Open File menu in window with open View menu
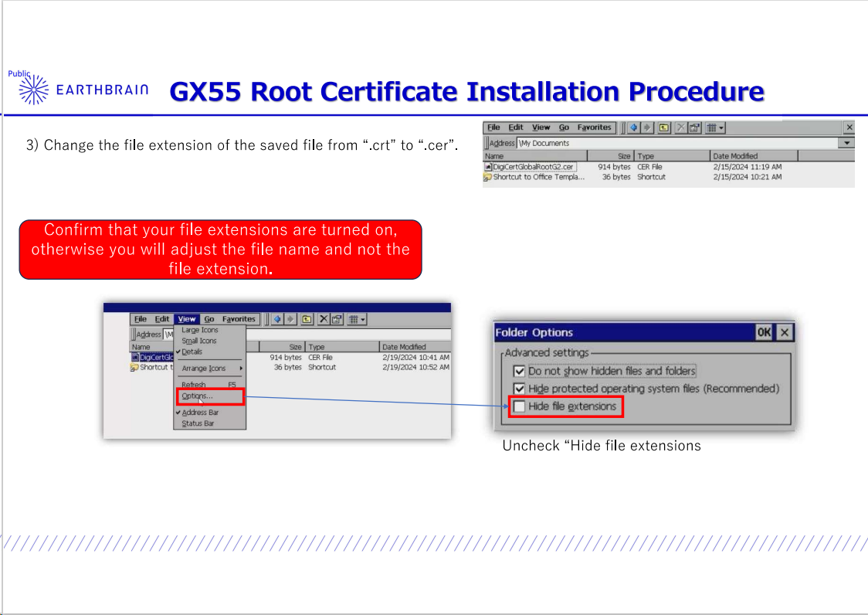The height and width of the screenshot is (615, 868). pos(140,319)
